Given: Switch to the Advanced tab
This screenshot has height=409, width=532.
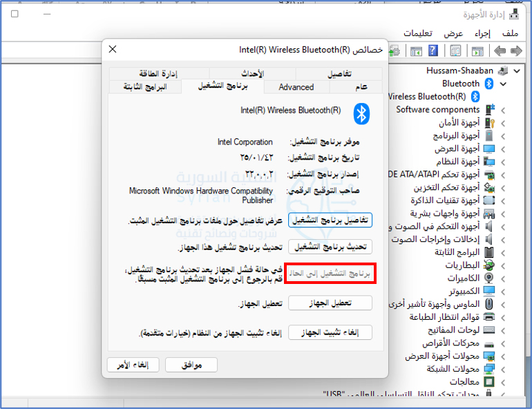Looking at the screenshot, I should [296, 87].
